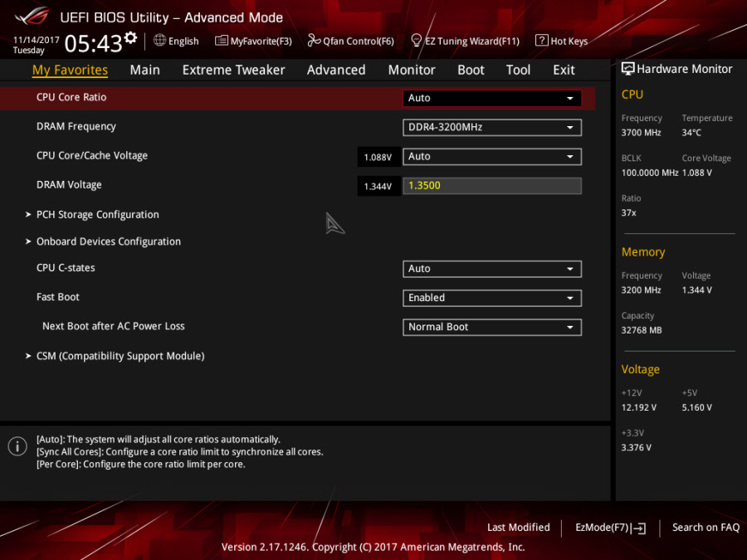This screenshot has height=560, width=747.
Task: Open Qfan Control fan icon
Action: [314, 41]
